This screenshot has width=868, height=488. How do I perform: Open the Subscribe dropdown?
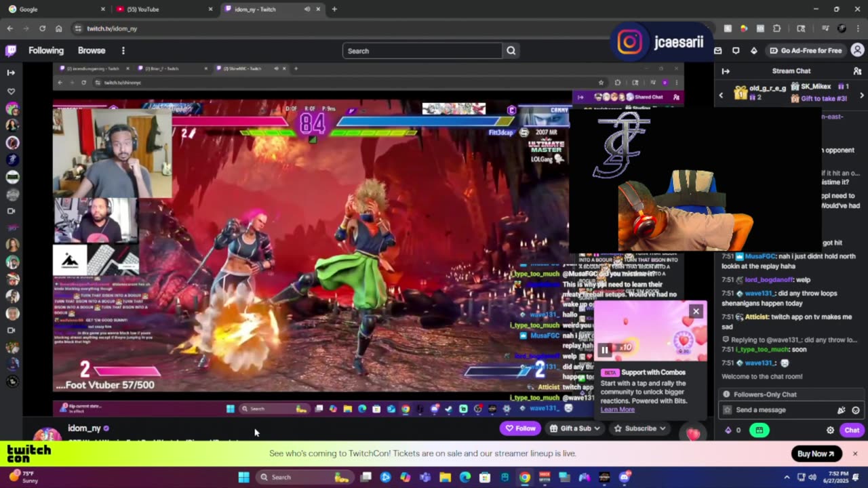pos(639,428)
